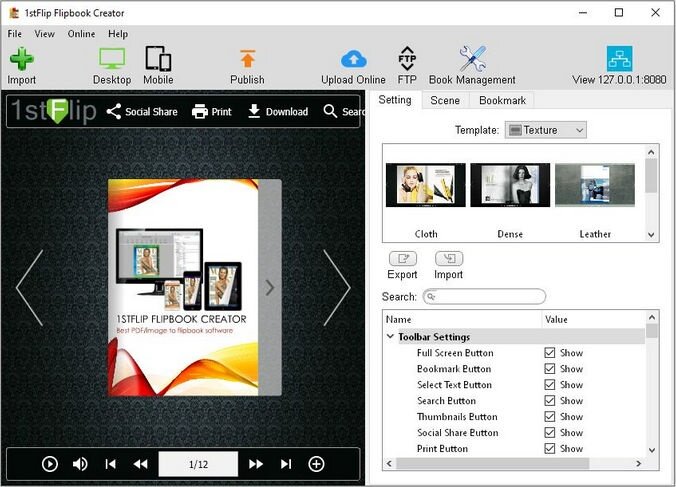Uncheck Print Button Show checkbox

(550, 448)
